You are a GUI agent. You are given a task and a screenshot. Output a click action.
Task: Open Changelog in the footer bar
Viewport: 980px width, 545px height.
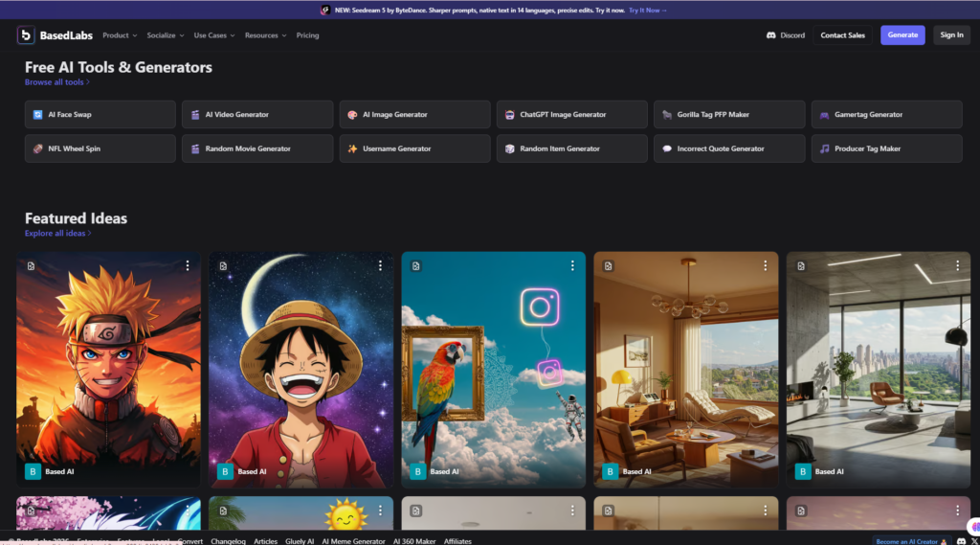[228, 541]
